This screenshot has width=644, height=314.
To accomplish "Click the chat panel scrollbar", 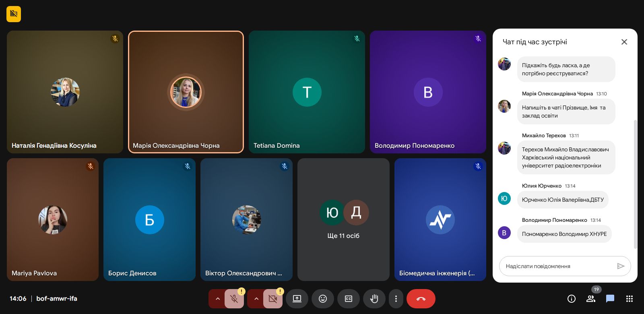I will coord(635,184).
